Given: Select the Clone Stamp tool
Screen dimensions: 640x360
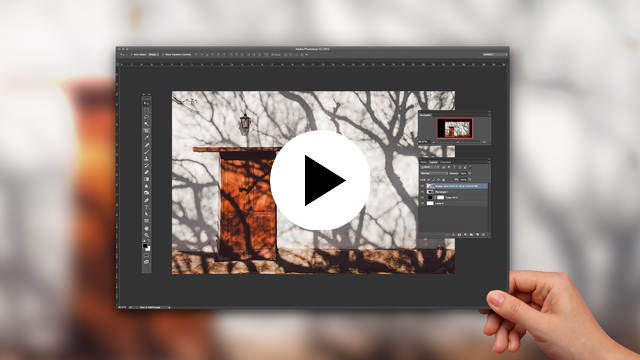Looking at the screenshot, I should tap(147, 159).
